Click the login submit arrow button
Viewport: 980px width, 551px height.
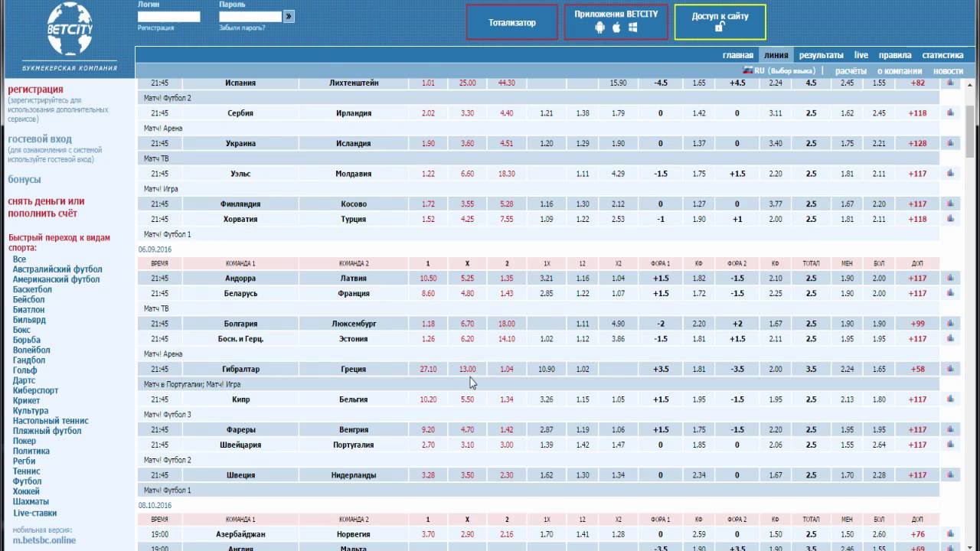tap(289, 16)
